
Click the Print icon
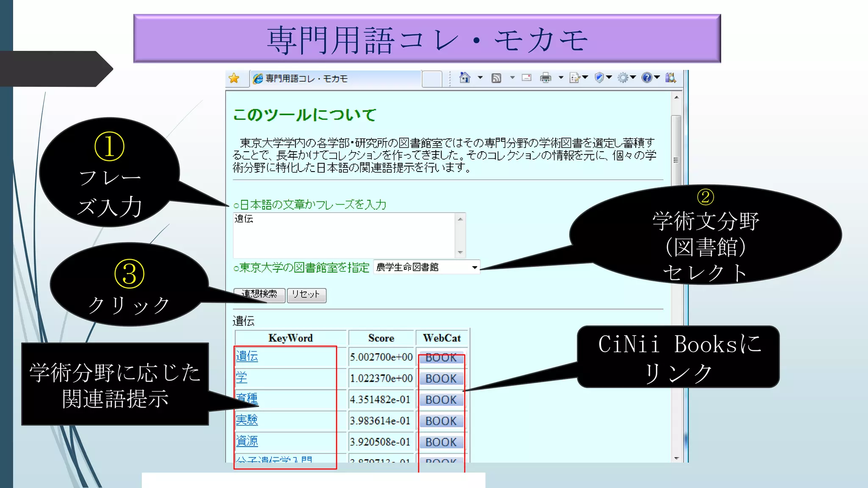(546, 78)
